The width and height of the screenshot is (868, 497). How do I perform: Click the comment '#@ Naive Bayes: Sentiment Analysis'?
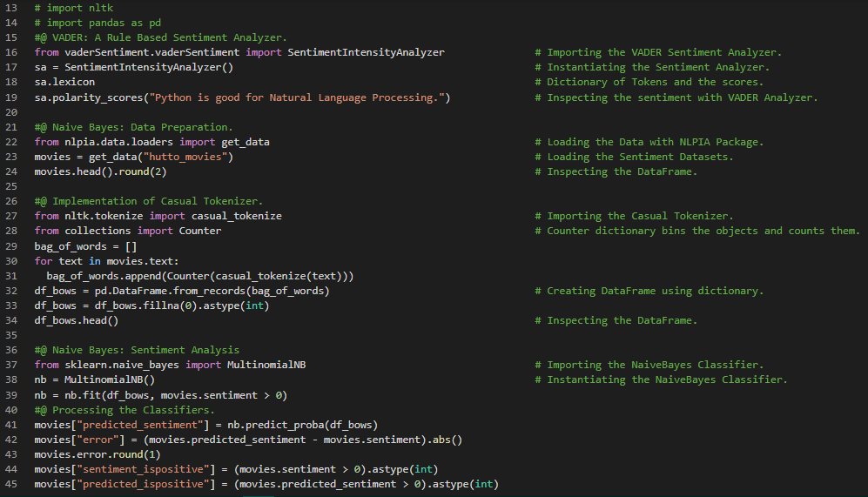(137, 350)
